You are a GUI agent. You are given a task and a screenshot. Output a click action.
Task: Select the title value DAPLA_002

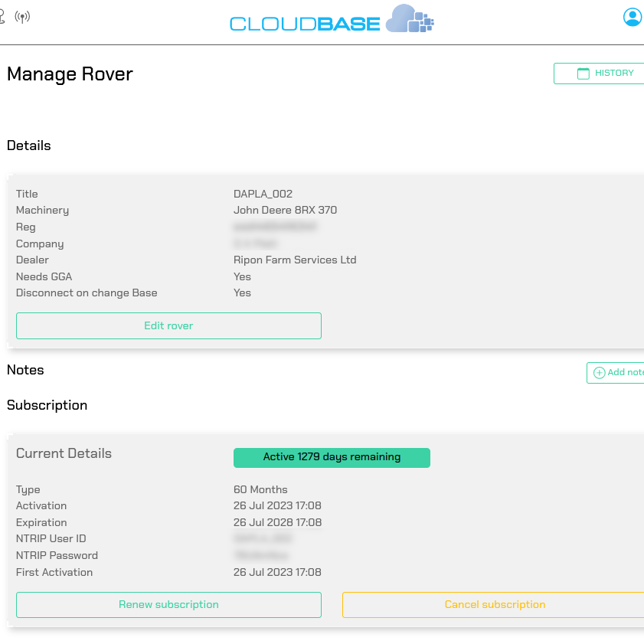263,194
